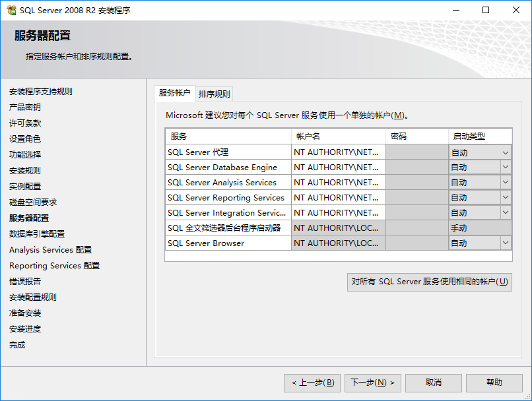Select account name cell for Integration Services

[338, 212]
